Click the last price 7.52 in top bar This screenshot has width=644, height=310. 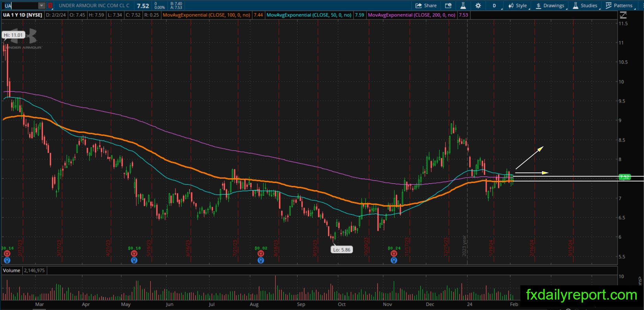(x=143, y=6)
